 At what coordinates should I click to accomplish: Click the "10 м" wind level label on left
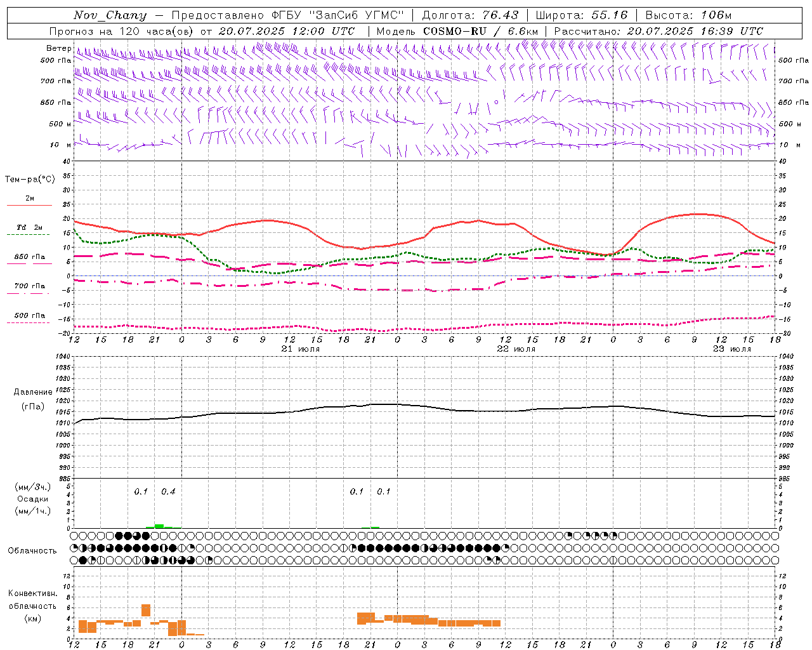(x=61, y=145)
